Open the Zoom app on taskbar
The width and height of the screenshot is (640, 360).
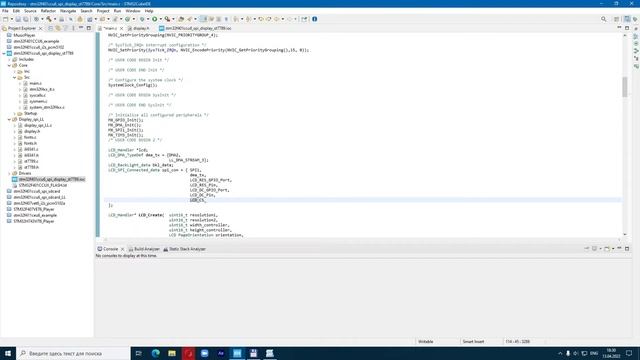(204, 353)
